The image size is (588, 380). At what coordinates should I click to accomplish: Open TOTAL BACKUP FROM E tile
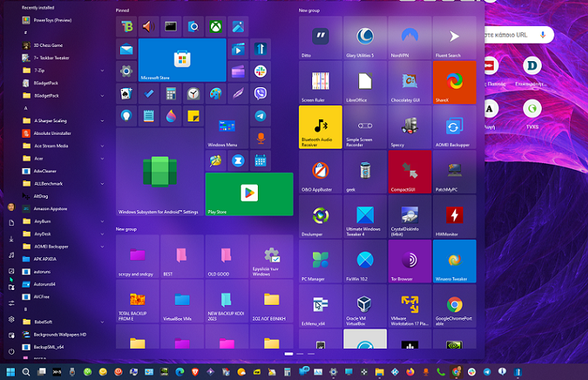[138, 301]
